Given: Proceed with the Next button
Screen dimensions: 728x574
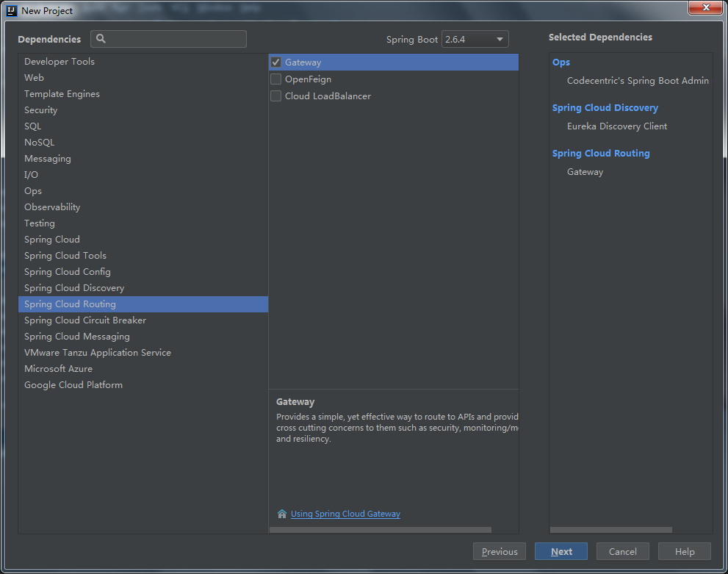Looking at the screenshot, I should [x=561, y=551].
